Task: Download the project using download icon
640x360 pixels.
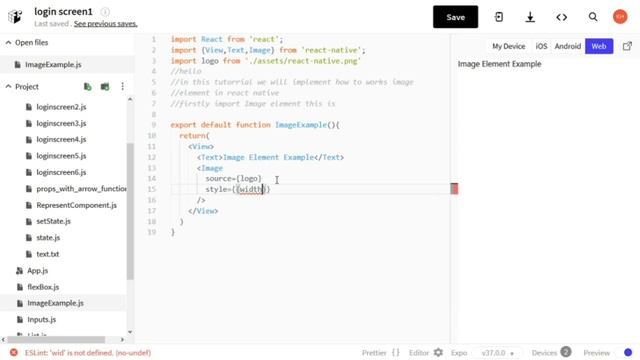Action: click(x=530, y=17)
